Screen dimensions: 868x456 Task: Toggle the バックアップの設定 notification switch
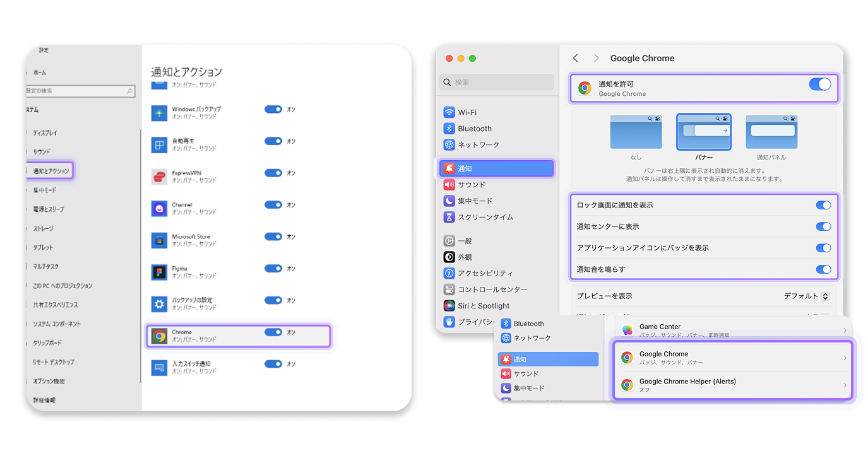coord(273,300)
